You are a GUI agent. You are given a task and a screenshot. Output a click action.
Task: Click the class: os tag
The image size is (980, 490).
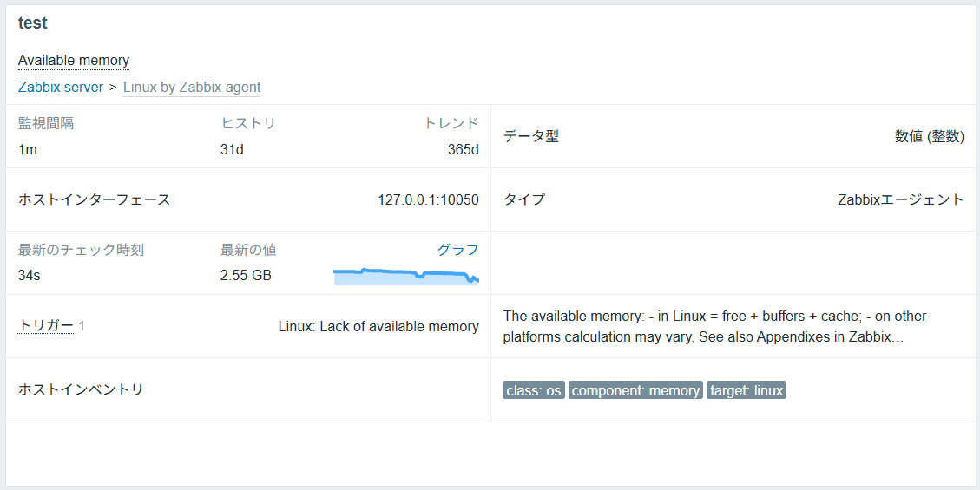[x=534, y=391]
